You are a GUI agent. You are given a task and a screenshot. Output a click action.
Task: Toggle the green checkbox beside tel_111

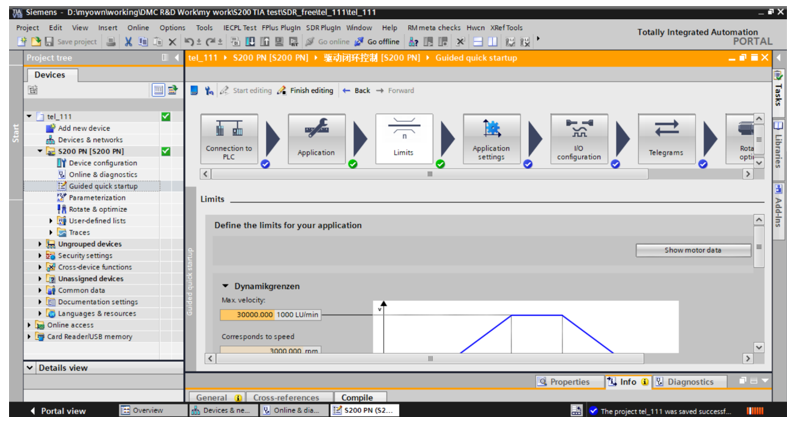[x=166, y=117]
